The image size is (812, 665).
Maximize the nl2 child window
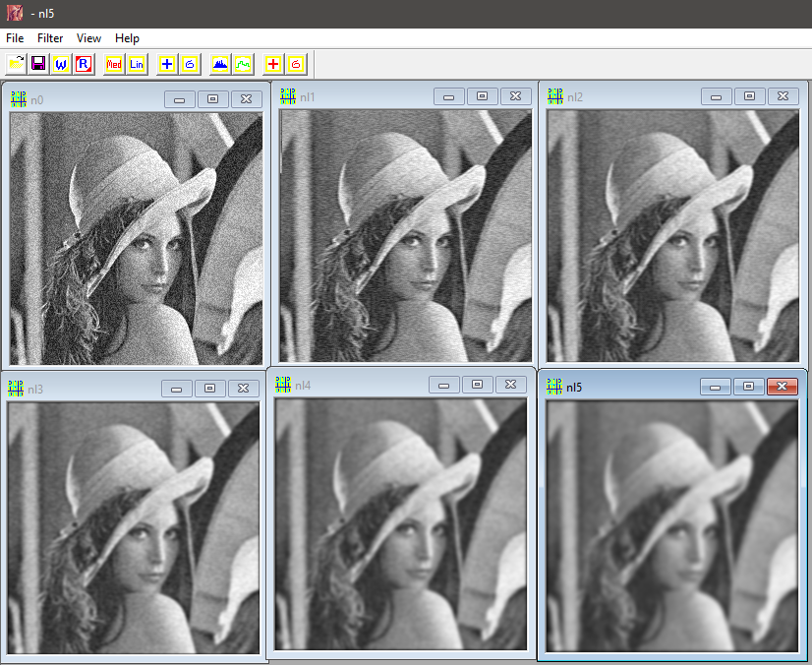(749, 96)
